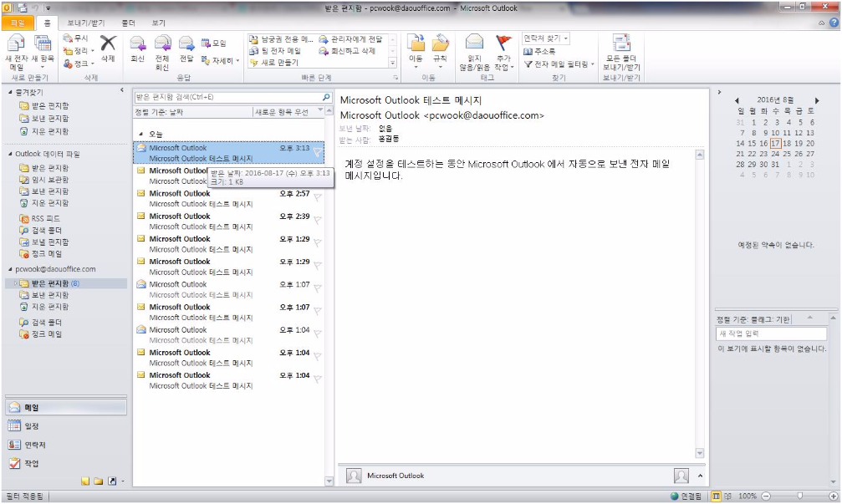Screen dimensions: 842x504
Task: Click the 모임 meeting reply button
Action: (x=214, y=43)
